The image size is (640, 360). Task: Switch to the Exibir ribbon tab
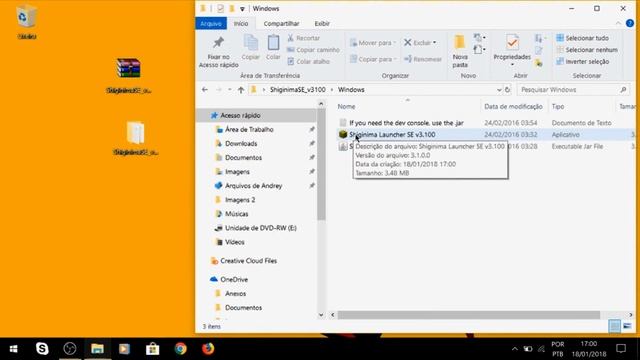point(322,24)
